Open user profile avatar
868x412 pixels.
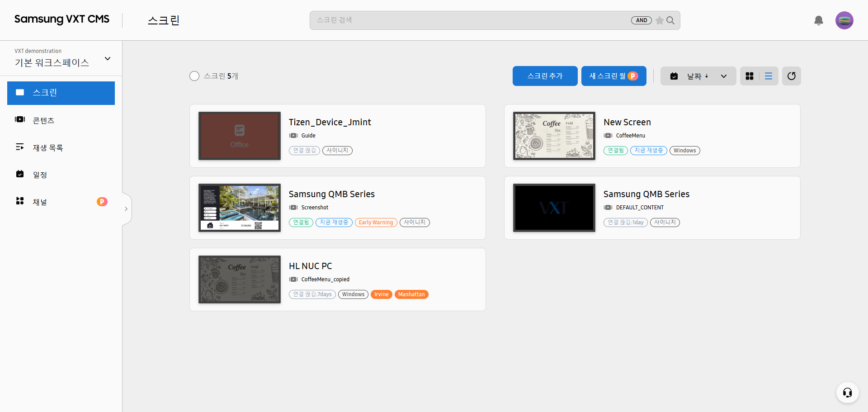[x=844, y=20]
